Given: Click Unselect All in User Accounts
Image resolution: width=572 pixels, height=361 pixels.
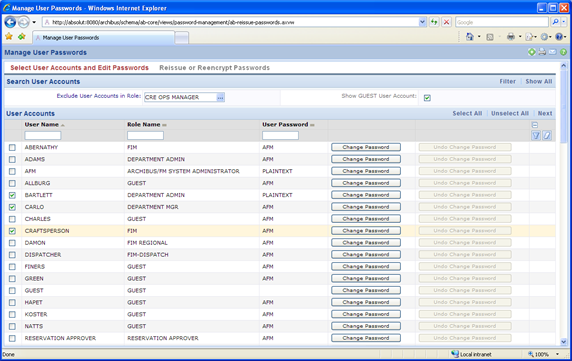Looking at the screenshot, I should tap(510, 113).
